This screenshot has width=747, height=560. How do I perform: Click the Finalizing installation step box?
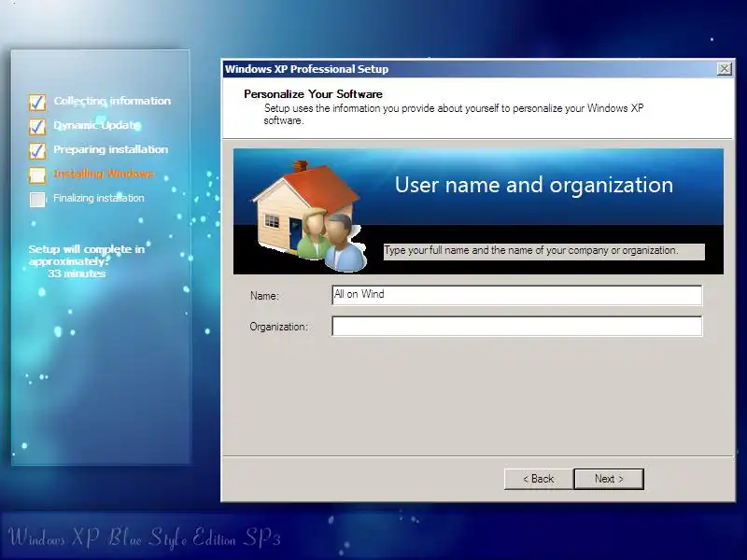[37, 199]
